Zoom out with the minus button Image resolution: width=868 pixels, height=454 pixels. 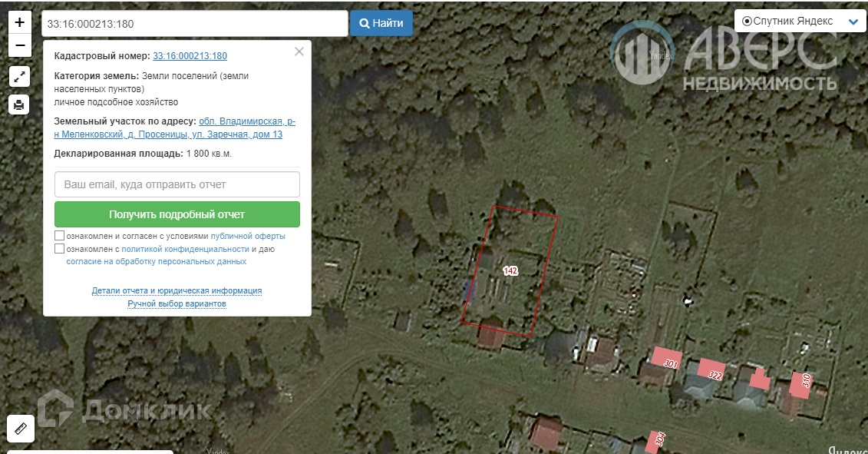pyautogui.click(x=19, y=45)
